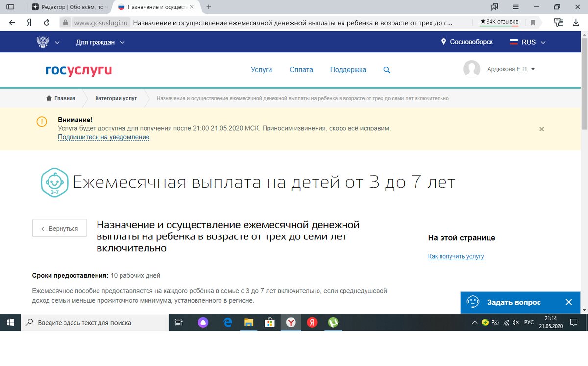Image resolution: width=588 pixels, height=366 pixels.
Task: Reload the page with the refresh icon
Action: (x=46, y=22)
